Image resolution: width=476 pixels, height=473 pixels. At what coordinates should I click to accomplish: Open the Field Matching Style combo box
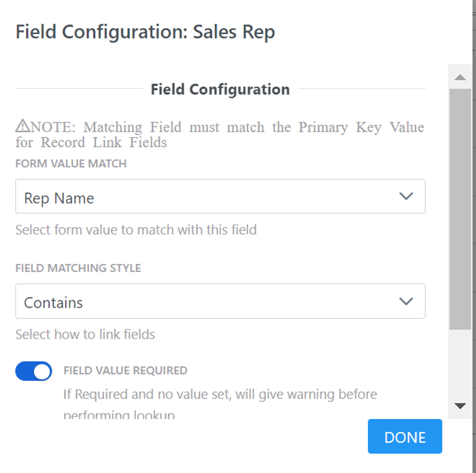point(208,301)
